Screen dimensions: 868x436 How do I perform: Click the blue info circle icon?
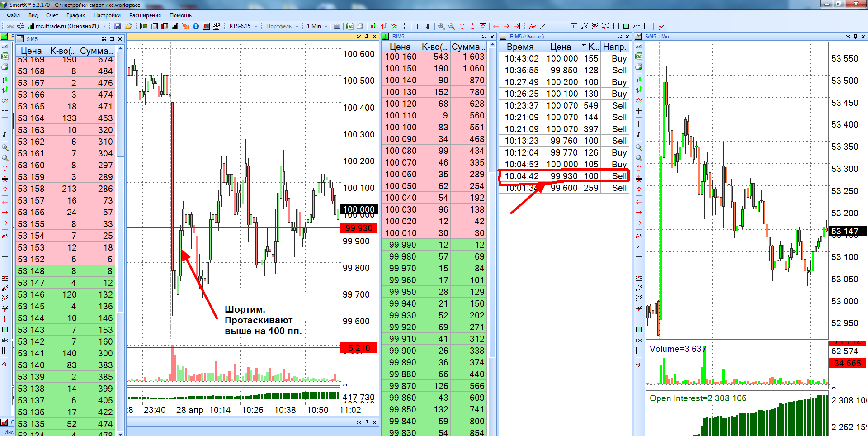196,26
